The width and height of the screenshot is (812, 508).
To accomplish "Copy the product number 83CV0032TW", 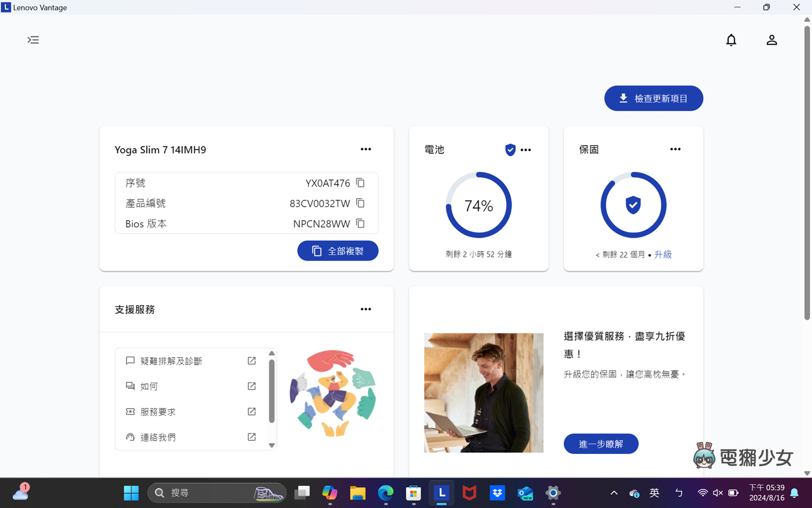I will 360,203.
